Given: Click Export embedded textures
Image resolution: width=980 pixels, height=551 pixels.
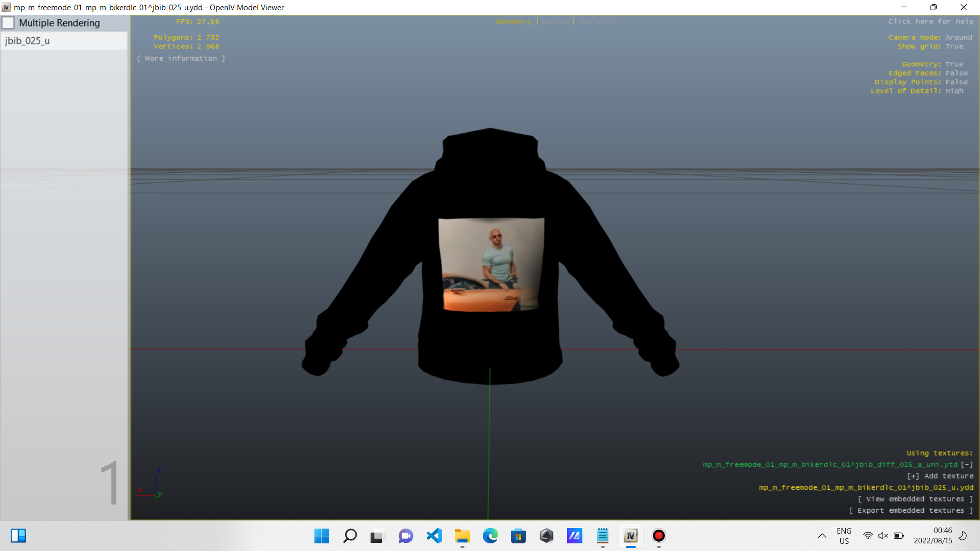Looking at the screenshot, I should [x=911, y=511].
